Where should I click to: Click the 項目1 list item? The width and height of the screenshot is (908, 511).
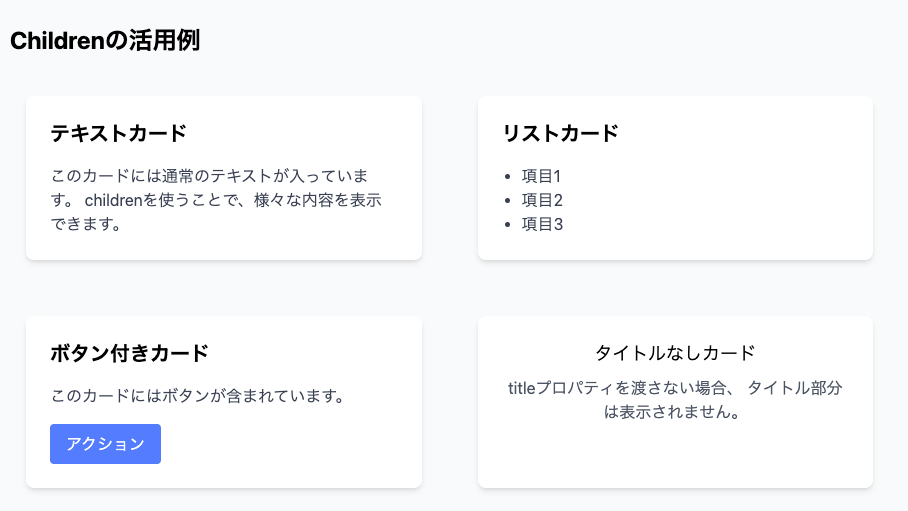point(542,176)
